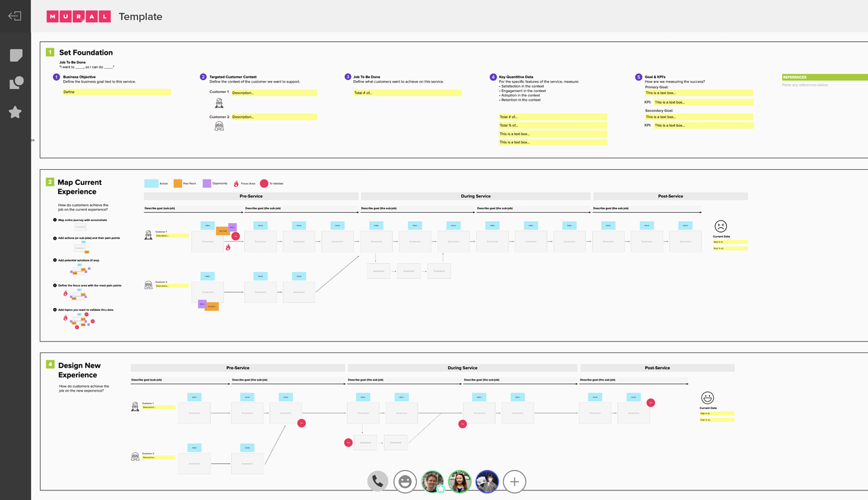Image resolution: width=868 pixels, height=500 pixels.
Task: Start a voice call with the phone icon
Action: pyautogui.click(x=377, y=481)
